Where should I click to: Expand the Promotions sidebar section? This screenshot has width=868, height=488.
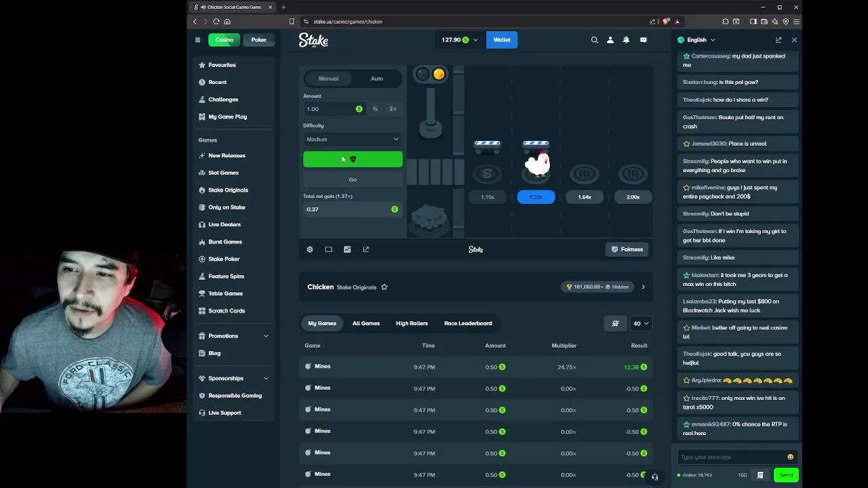pos(233,336)
